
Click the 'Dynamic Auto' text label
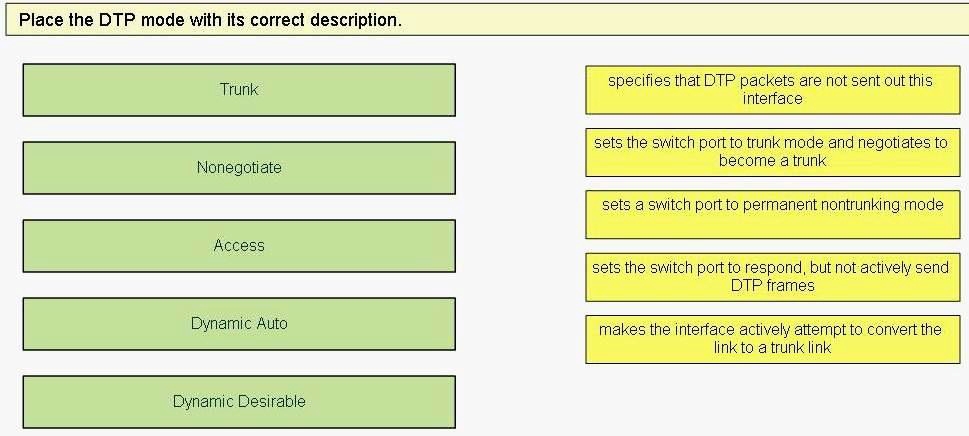point(239,324)
